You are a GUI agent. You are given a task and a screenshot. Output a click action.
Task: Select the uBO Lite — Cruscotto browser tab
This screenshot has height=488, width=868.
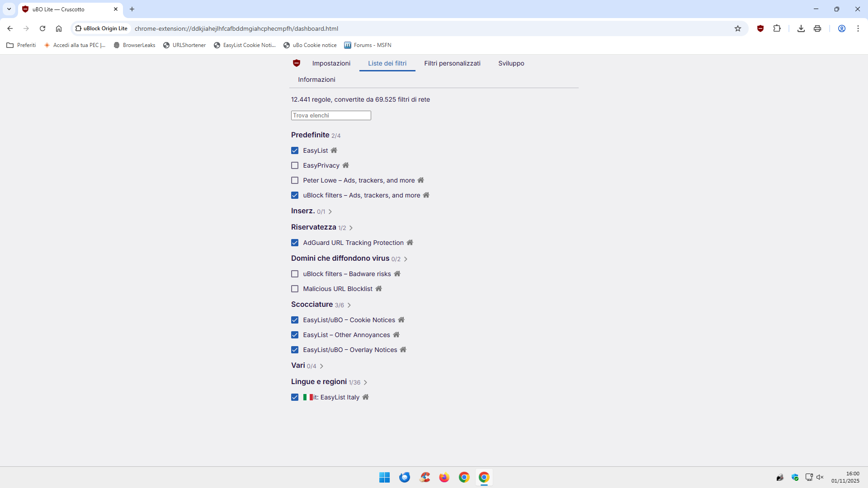(70, 9)
